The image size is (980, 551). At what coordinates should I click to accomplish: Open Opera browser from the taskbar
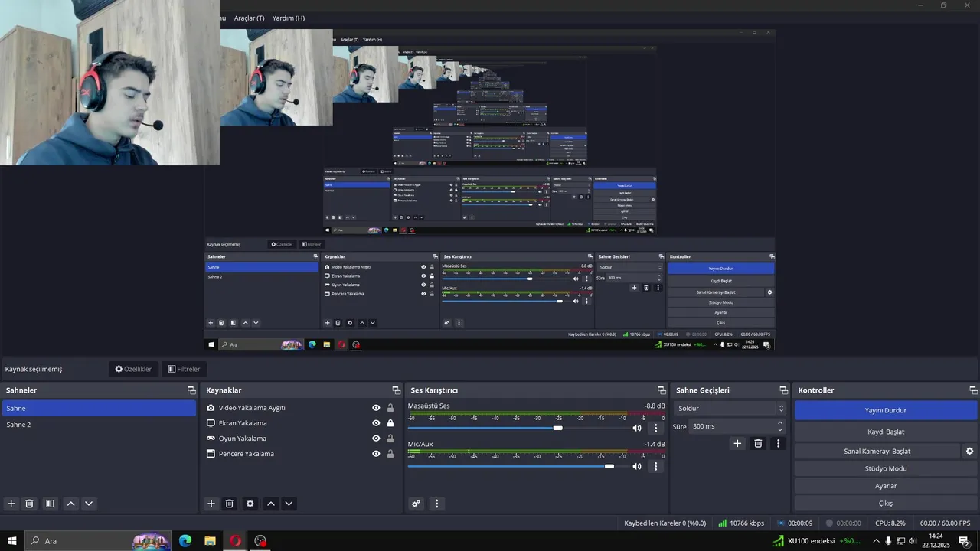pos(235,541)
